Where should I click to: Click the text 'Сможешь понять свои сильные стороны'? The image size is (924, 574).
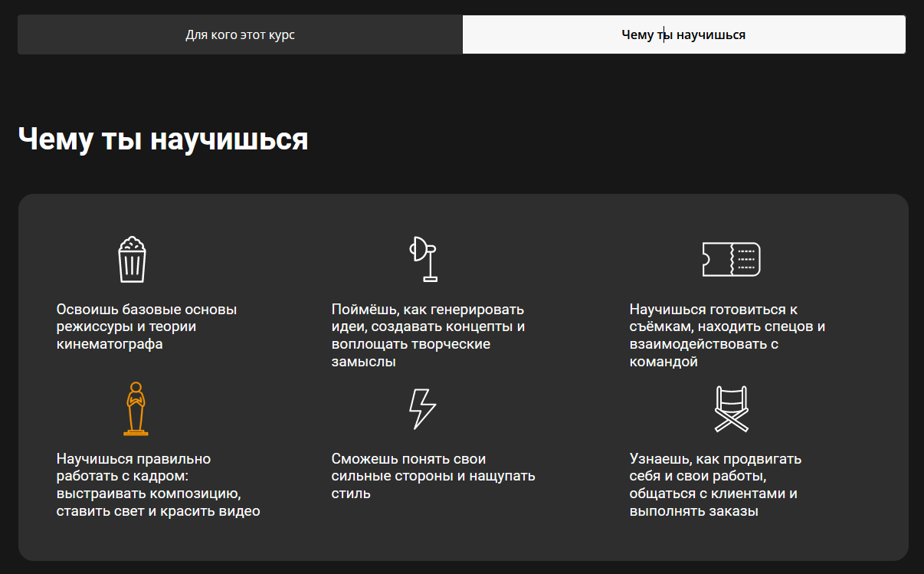433,476
